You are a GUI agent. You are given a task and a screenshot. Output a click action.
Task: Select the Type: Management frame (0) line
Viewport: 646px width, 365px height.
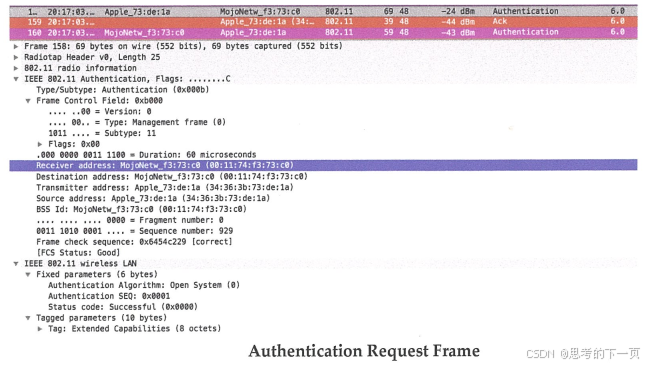tap(137, 122)
